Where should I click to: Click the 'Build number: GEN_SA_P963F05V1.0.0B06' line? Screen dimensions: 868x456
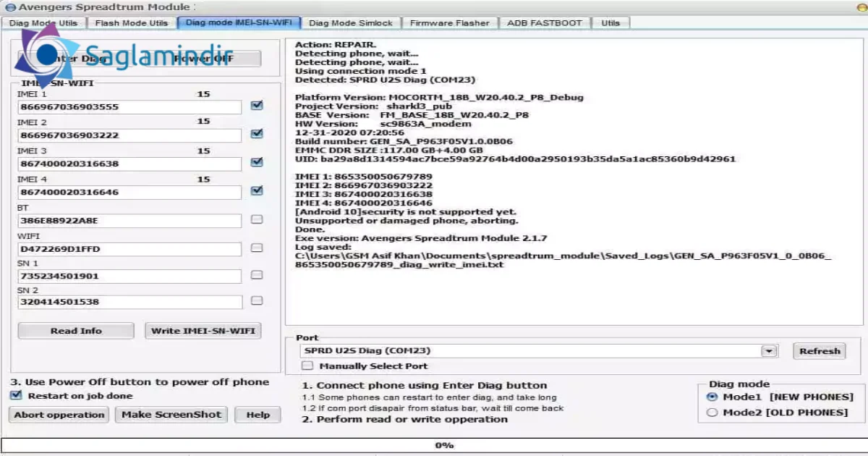pyautogui.click(x=404, y=142)
